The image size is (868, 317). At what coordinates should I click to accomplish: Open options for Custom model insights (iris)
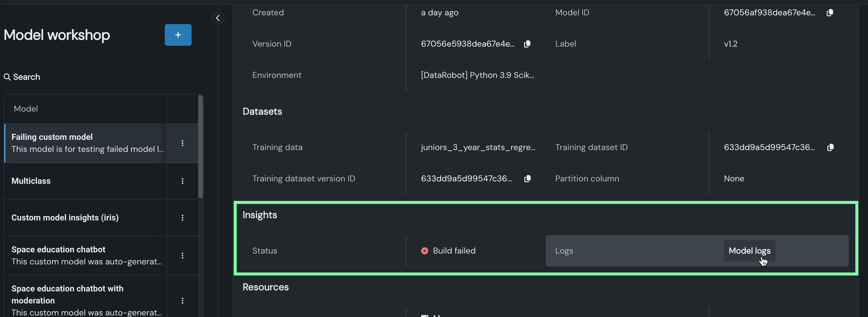coord(182,218)
